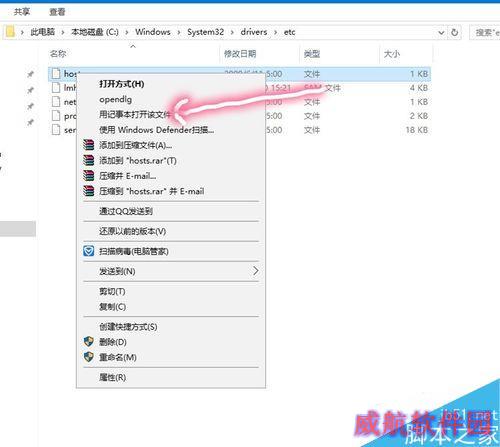
Task: Choose 用记事本打开该文件 menu entry
Action: point(135,115)
